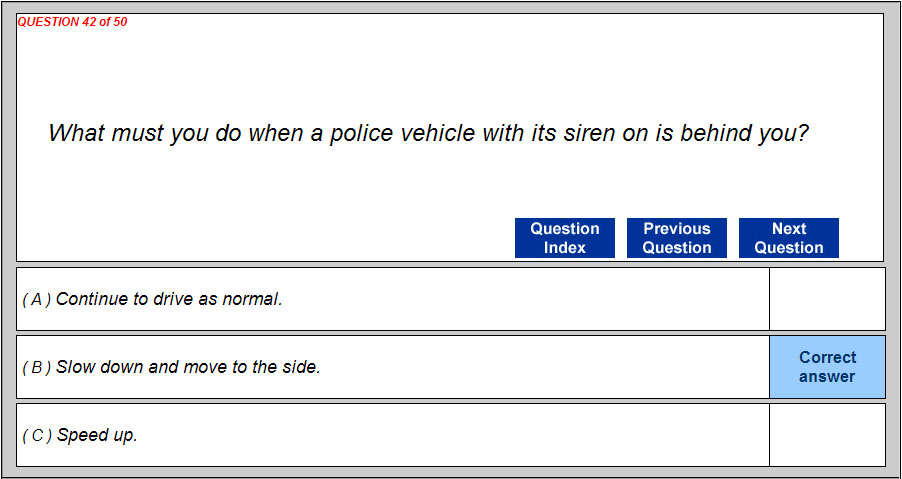Pick answer C, Speed up

tap(97, 435)
